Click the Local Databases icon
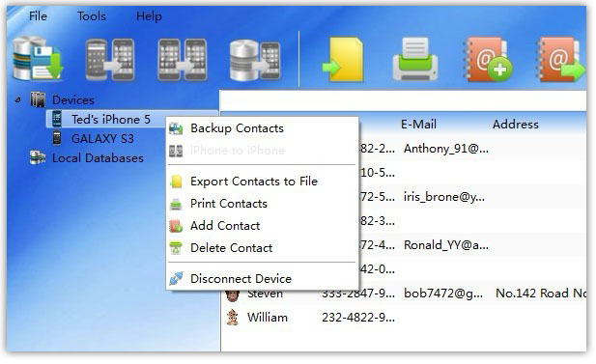This screenshot has width=596, height=364. tap(38, 157)
